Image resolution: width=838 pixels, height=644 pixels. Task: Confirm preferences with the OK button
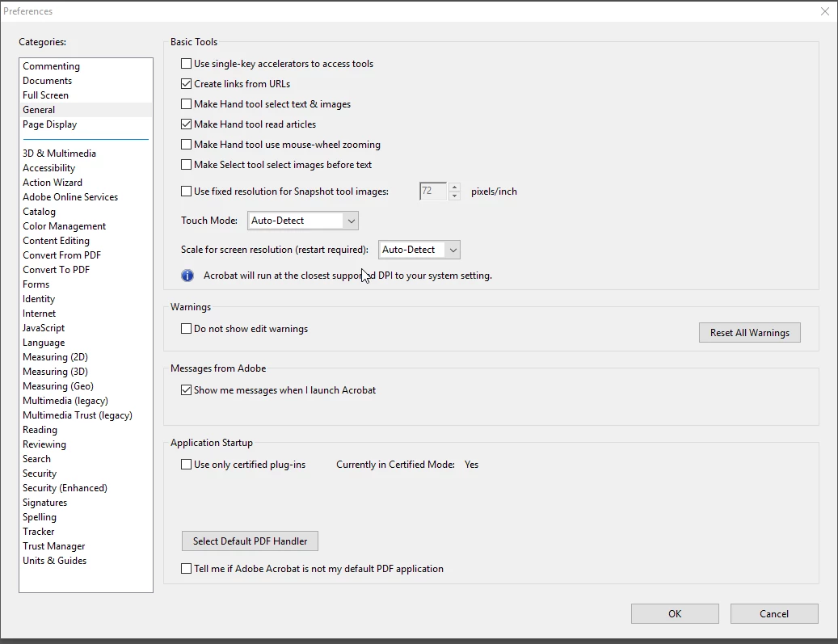coord(675,613)
